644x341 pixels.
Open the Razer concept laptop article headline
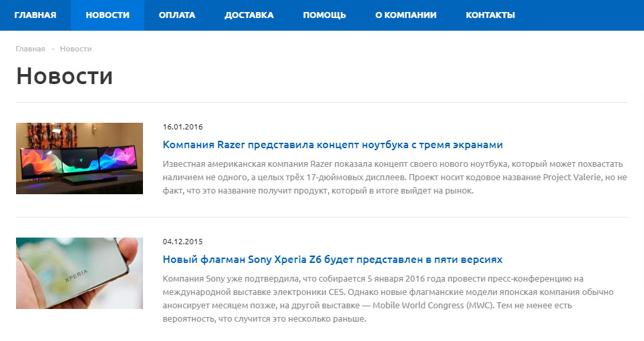(332, 145)
